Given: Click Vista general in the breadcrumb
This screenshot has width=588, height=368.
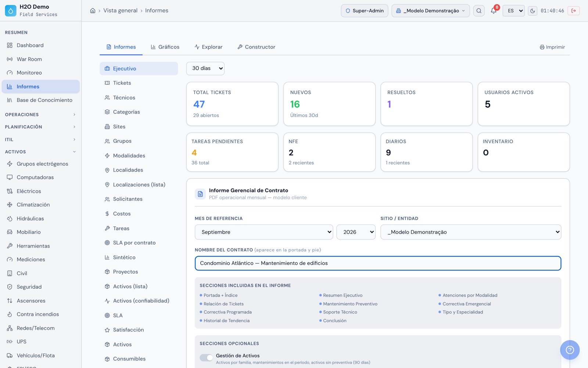Looking at the screenshot, I should click(120, 11).
